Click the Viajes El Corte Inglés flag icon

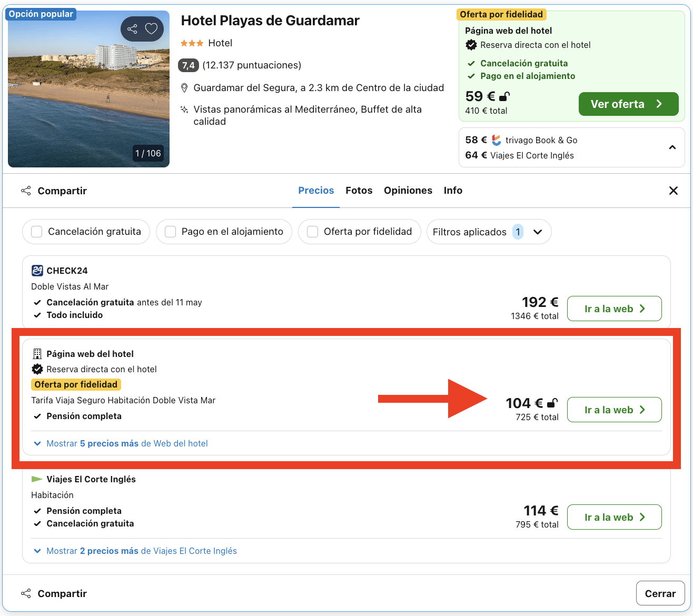pos(36,479)
